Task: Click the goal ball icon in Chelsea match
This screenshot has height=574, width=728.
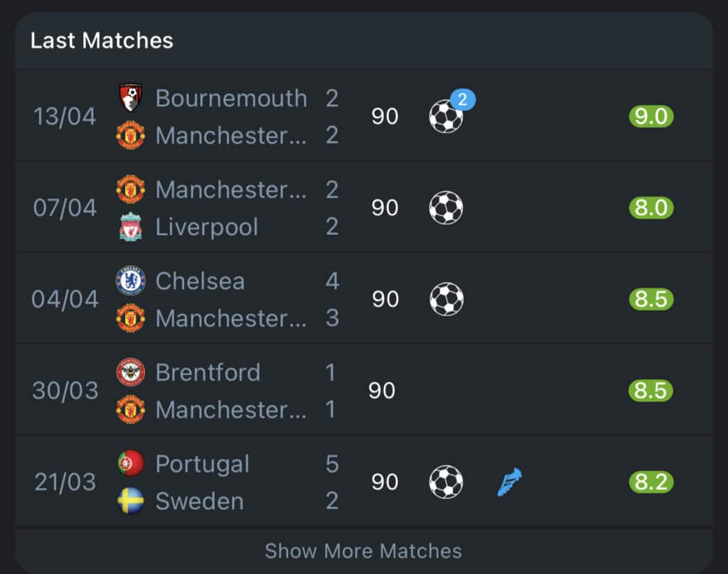Action: click(446, 299)
